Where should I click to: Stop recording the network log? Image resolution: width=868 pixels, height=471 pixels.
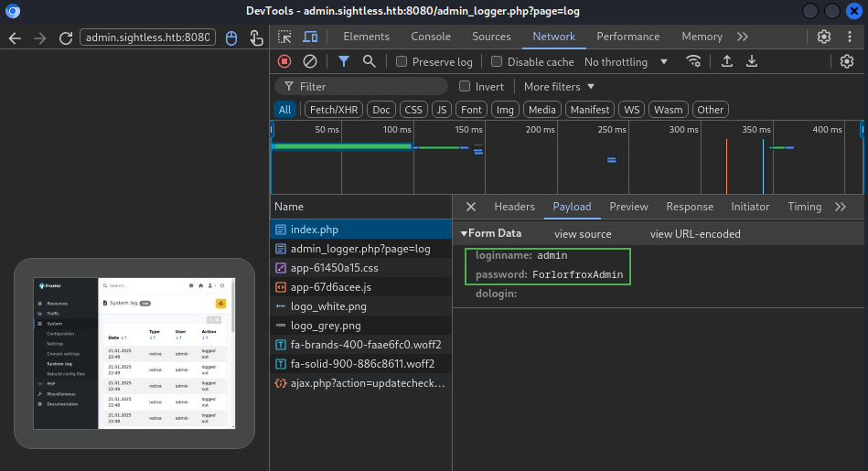pyautogui.click(x=284, y=61)
